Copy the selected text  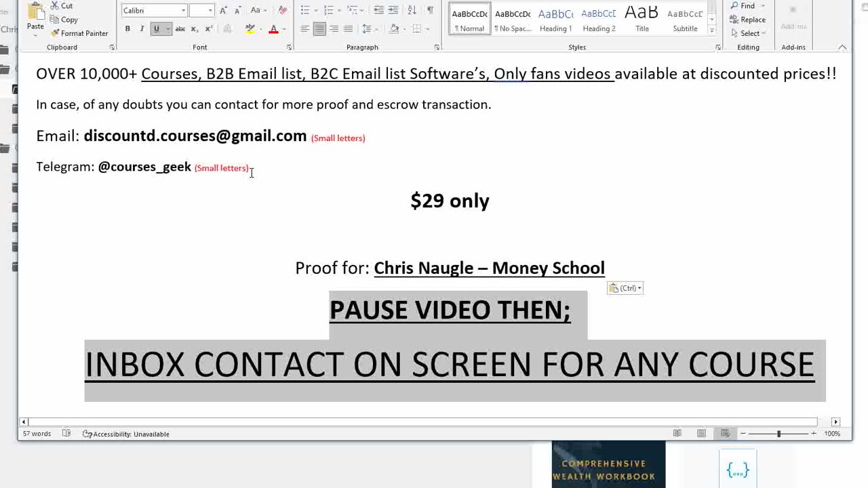(64, 20)
